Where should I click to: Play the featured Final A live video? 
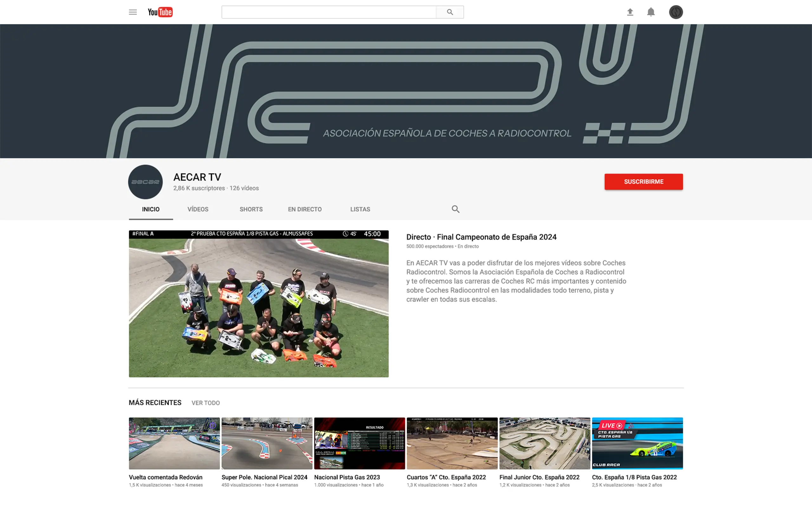tap(259, 304)
